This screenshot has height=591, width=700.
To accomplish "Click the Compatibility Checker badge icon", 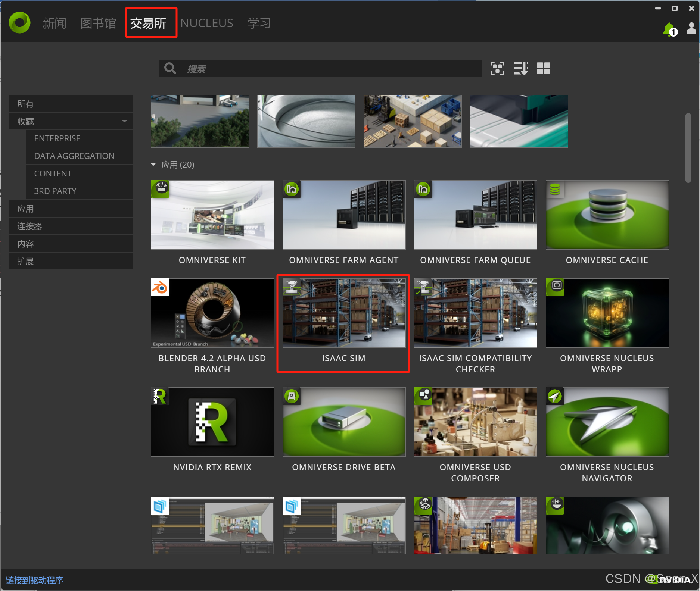I will click(423, 287).
